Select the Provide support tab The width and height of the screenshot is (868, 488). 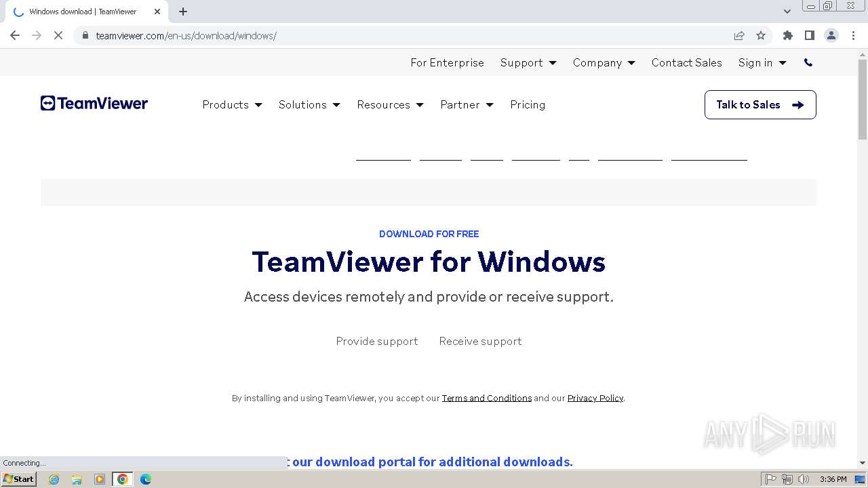click(x=377, y=341)
